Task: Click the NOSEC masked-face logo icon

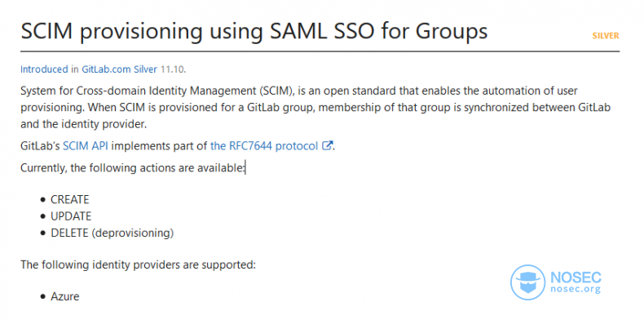Action: pos(527,282)
